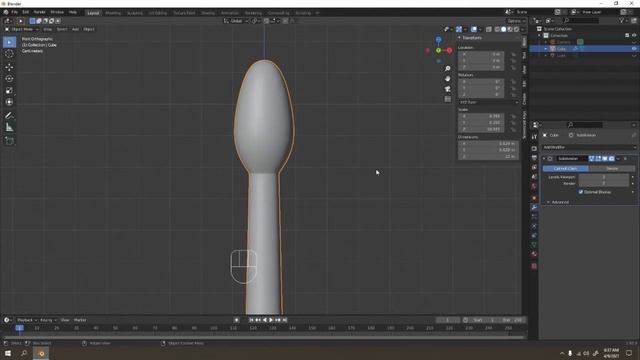
Task: Open the timeline Marker menu
Action: 80,320
